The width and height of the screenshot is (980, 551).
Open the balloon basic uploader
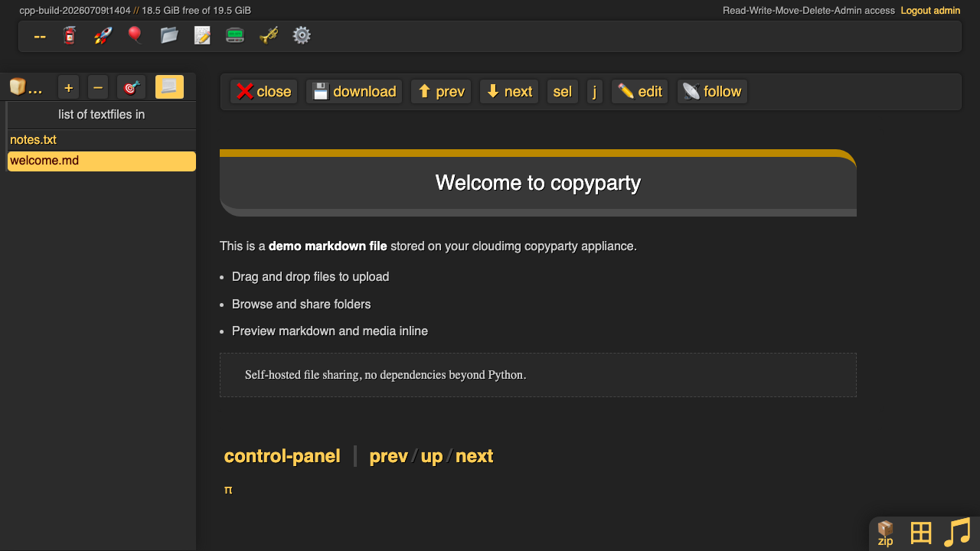[x=136, y=35]
